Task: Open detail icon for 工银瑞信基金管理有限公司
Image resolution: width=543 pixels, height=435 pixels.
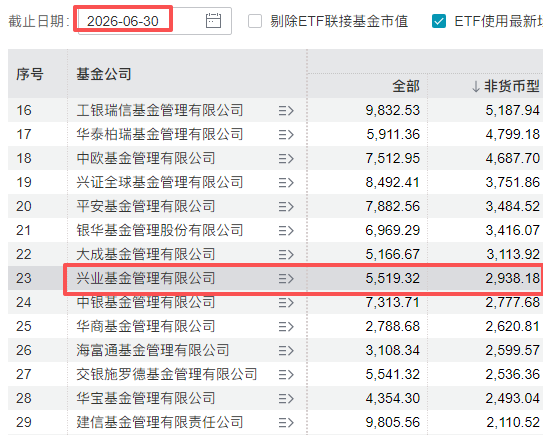Action: pos(286,111)
